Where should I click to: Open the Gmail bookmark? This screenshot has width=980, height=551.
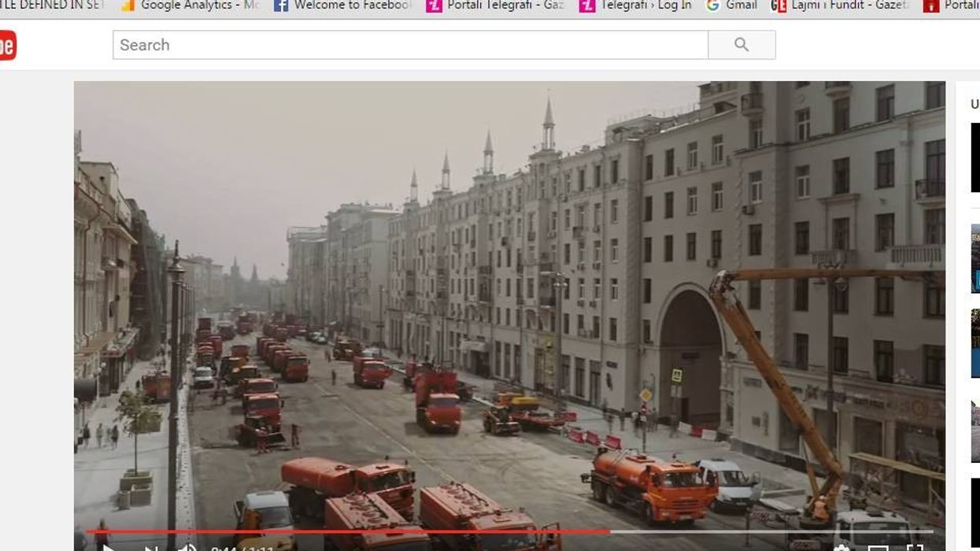[x=732, y=6]
